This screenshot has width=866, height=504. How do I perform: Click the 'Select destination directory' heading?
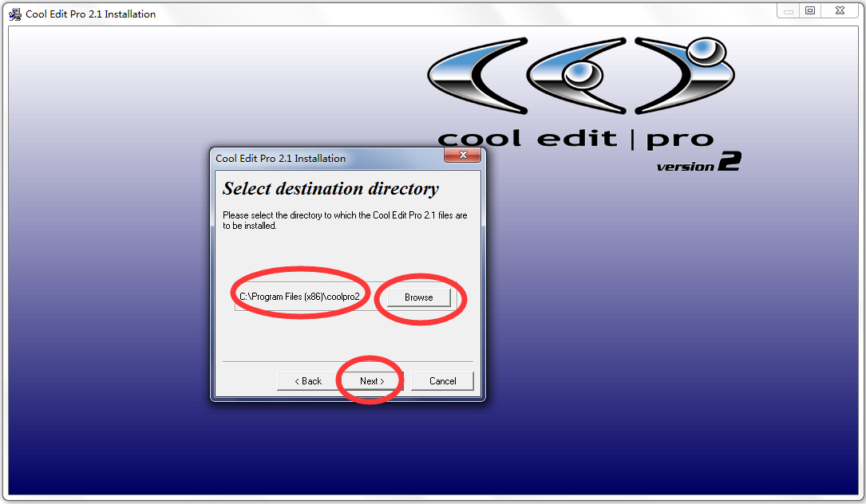[x=330, y=189]
